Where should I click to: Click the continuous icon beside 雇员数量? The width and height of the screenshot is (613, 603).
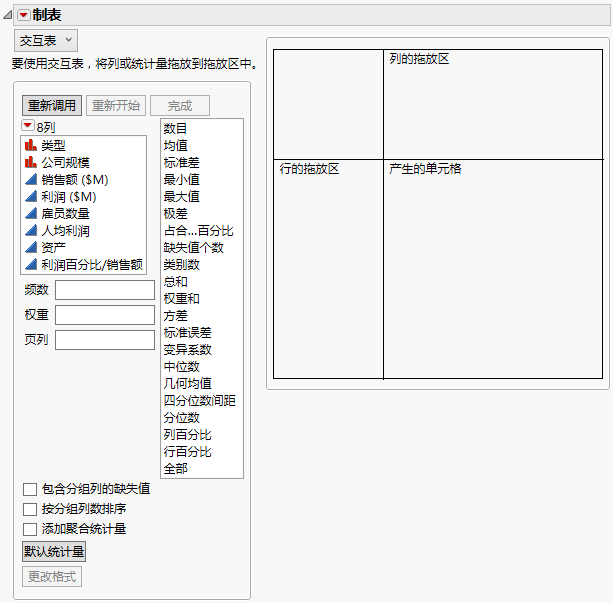tap(31, 213)
